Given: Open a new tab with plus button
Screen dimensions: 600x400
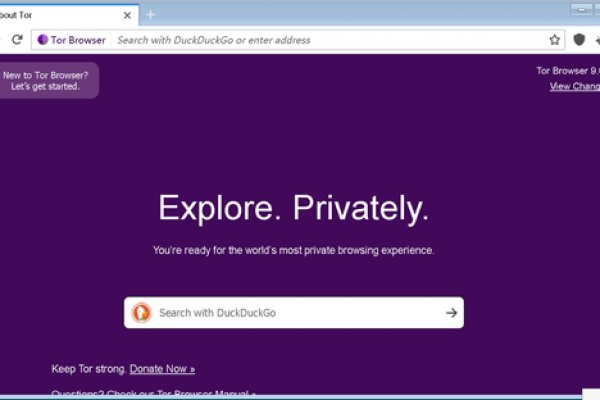Looking at the screenshot, I should [151, 15].
